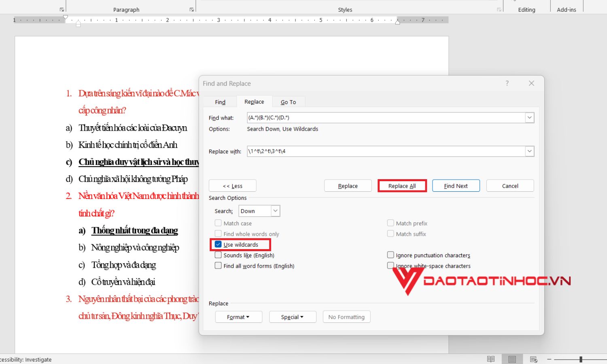Click the red line "tính chất gì?"
The image size is (607, 364).
[x=97, y=213]
